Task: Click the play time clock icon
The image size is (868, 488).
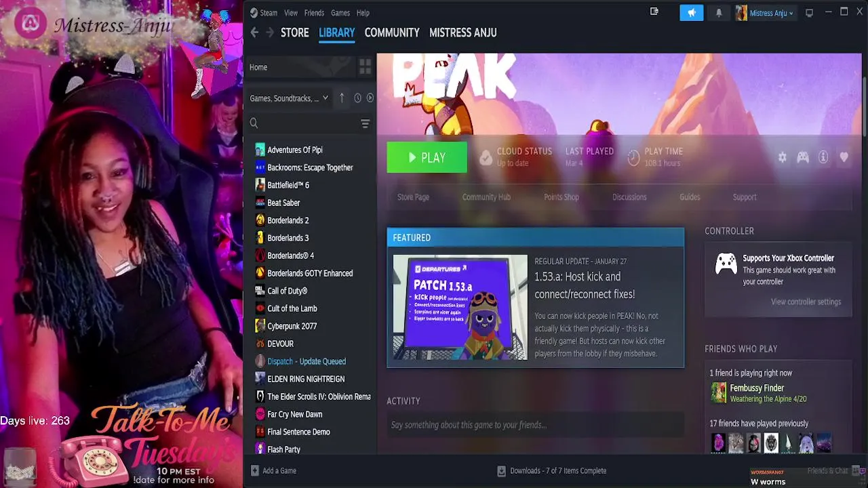Action: point(633,158)
